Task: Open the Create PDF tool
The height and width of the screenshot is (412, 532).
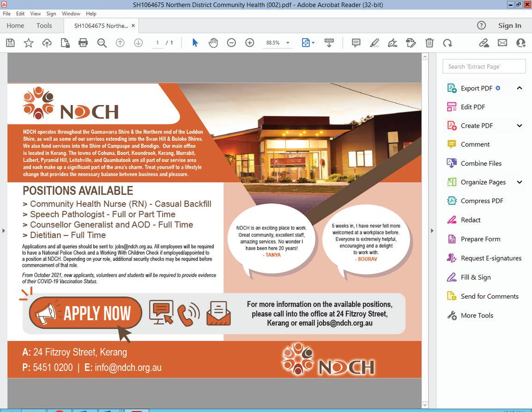Action: [477, 126]
